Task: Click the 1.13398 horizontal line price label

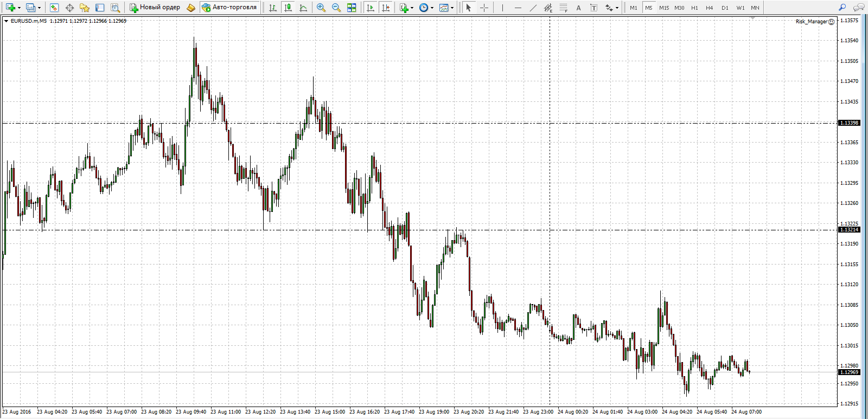Action: 850,123
